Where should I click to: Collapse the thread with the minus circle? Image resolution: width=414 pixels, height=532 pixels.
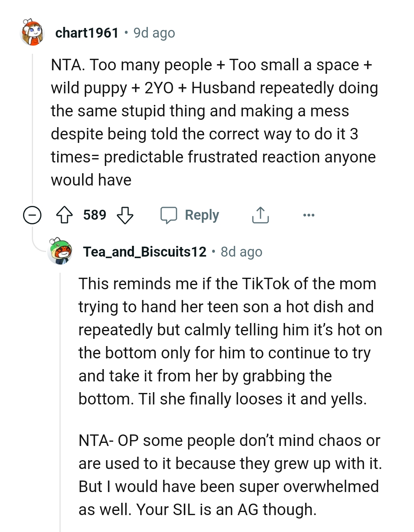[32, 215]
